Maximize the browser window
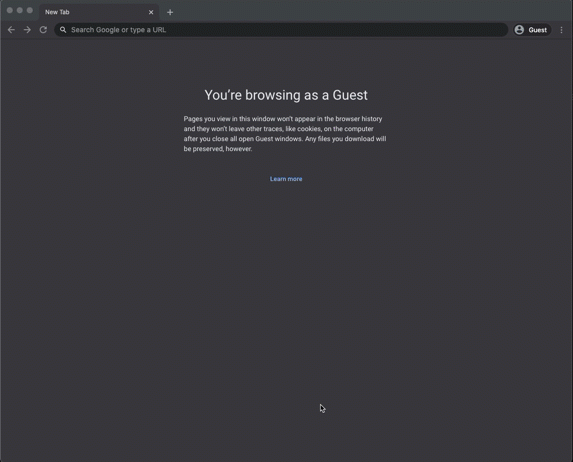The height and width of the screenshot is (462, 573). pos(30,10)
